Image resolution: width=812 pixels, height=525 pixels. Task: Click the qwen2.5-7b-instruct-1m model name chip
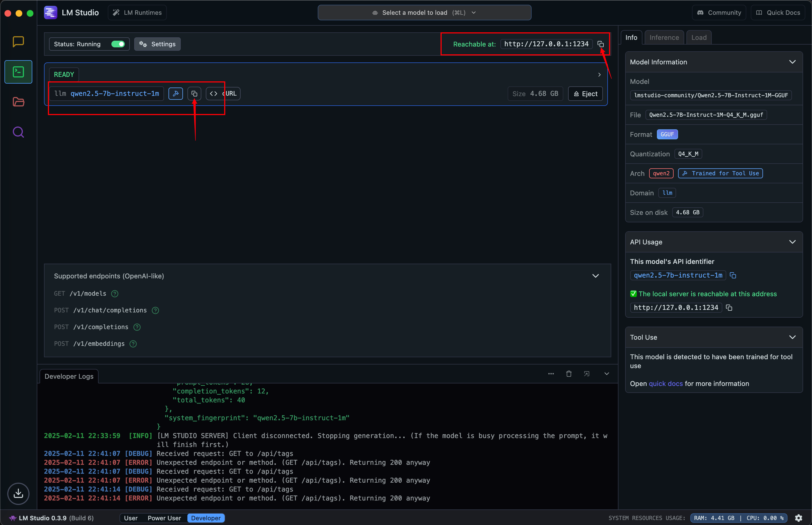coord(106,93)
